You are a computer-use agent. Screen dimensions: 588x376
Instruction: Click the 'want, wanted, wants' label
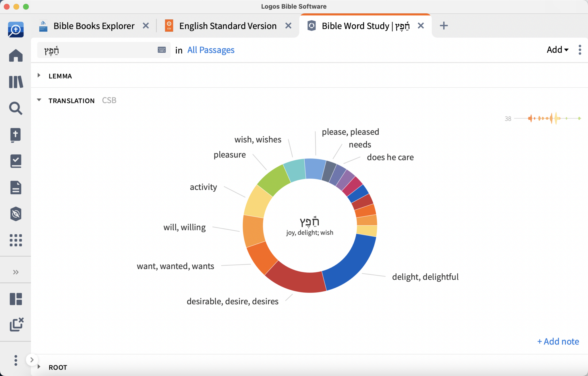pos(175,266)
